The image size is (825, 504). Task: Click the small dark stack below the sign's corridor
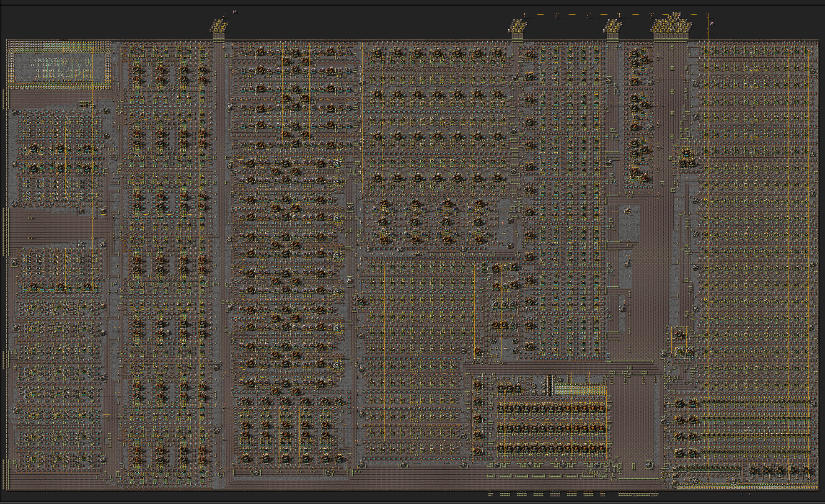(x=86, y=104)
